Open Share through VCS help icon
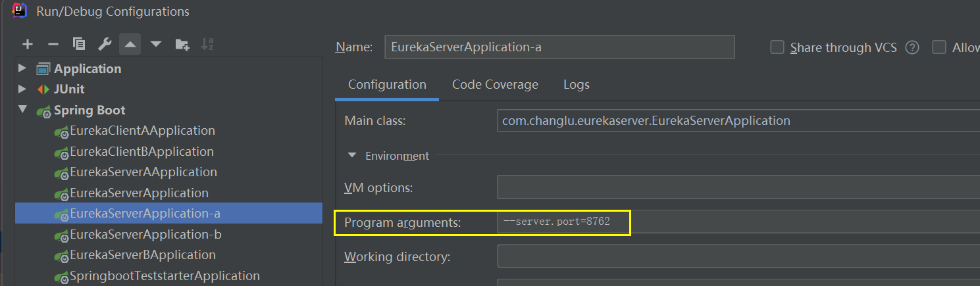Image resolution: width=980 pixels, height=286 pixels. click(x=912, y=47)
